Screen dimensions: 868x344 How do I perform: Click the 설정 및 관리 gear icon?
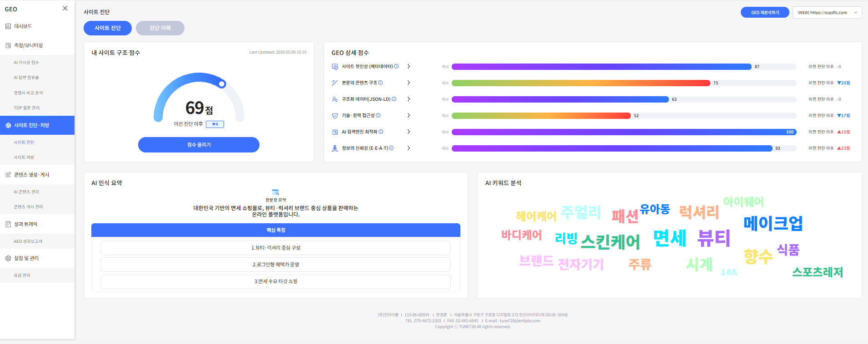click(8, 258)
